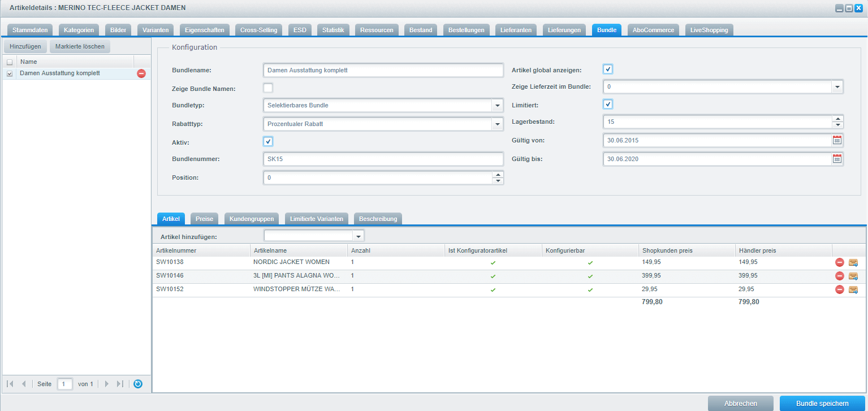The width and height of the screenshot is (868, 411).
Task: Open article icon for SW10152 row
Action: click(x=853, y=289)
